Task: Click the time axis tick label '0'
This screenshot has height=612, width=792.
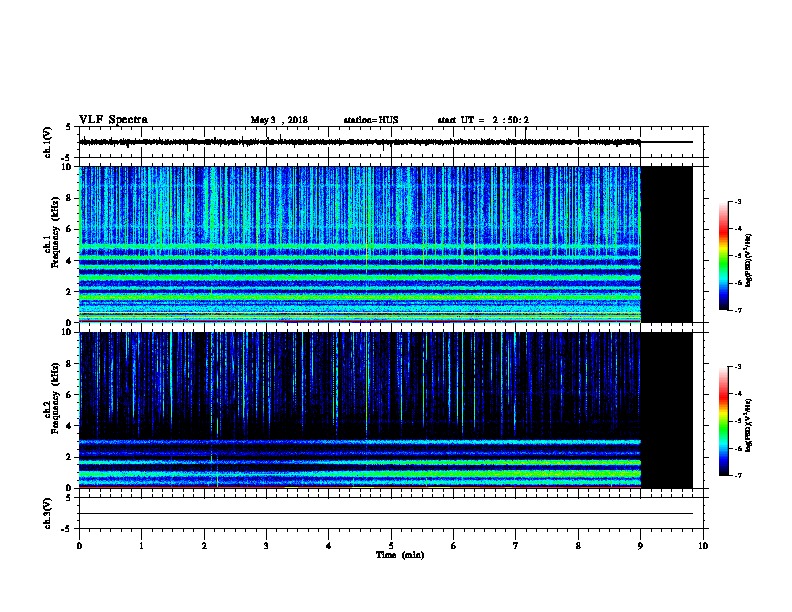Action: coord(79,545)
